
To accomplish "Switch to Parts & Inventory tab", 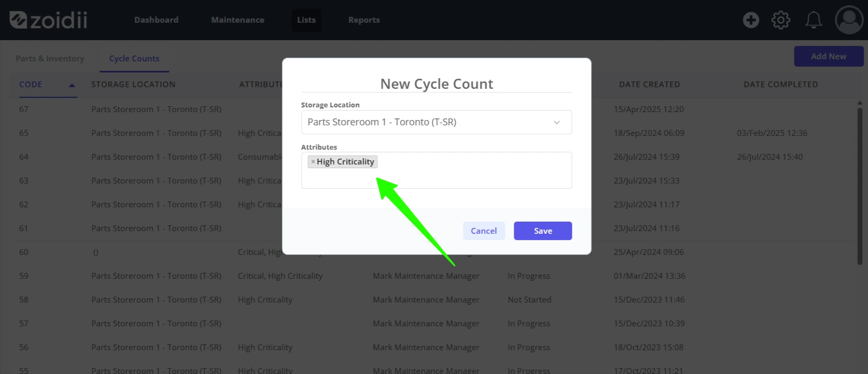I will (50, 59).
